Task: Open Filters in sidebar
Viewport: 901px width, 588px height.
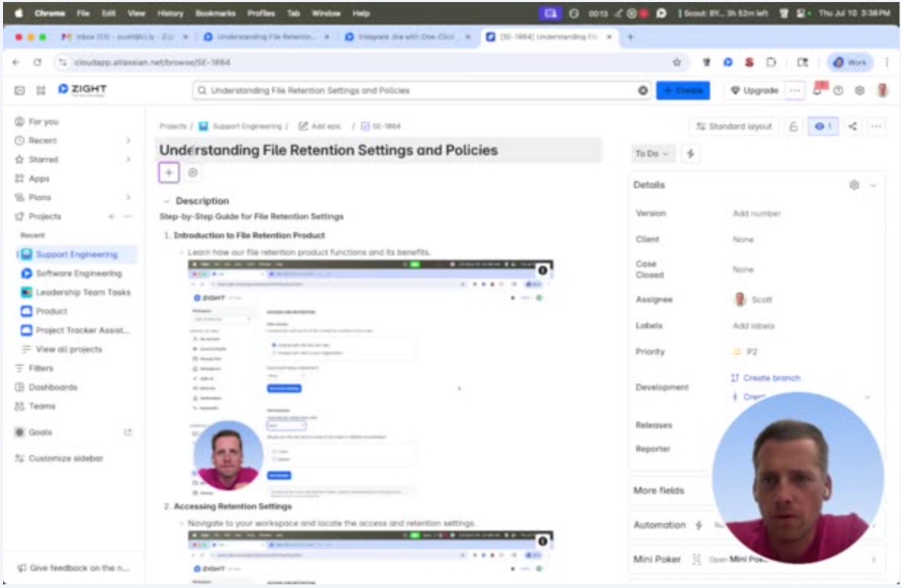Action: [x=41, y=368]
